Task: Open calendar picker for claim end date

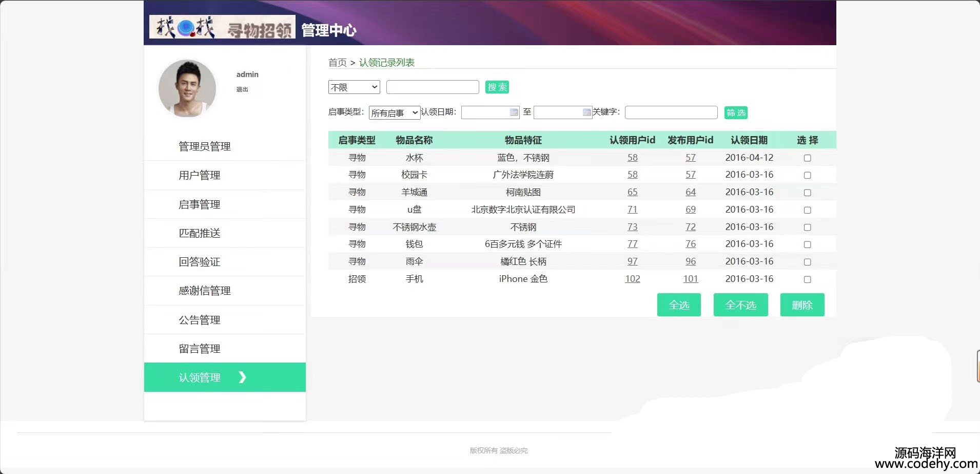Action: pos(586,112)
